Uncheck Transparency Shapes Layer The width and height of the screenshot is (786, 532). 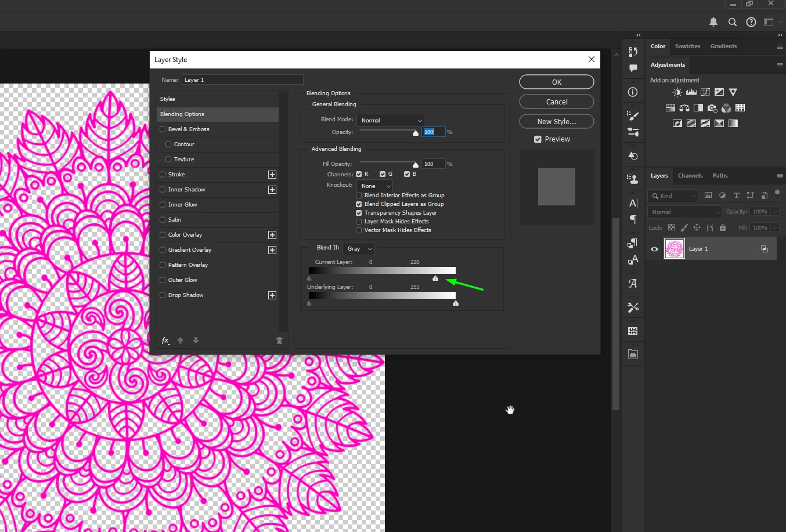(x=359, y=213)
